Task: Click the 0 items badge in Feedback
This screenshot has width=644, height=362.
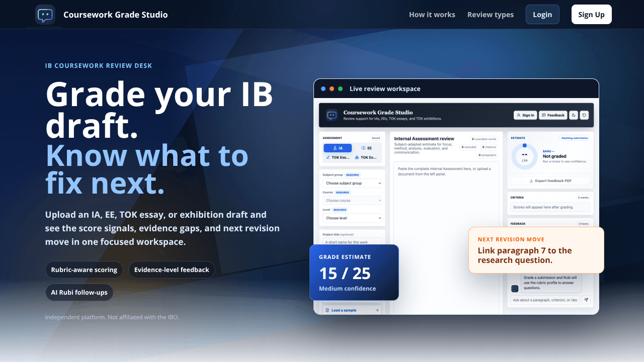Action: pyautogui.click(x=584, y=224)
